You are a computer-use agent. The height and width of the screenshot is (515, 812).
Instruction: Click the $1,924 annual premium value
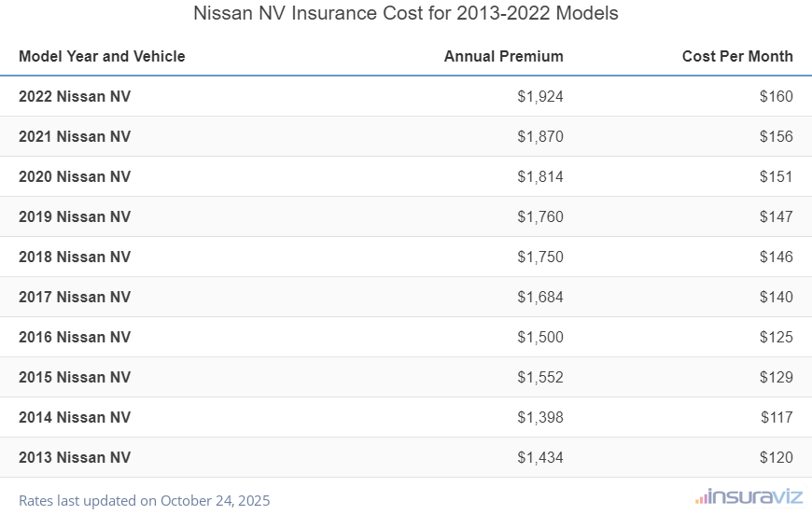point(540,96)
